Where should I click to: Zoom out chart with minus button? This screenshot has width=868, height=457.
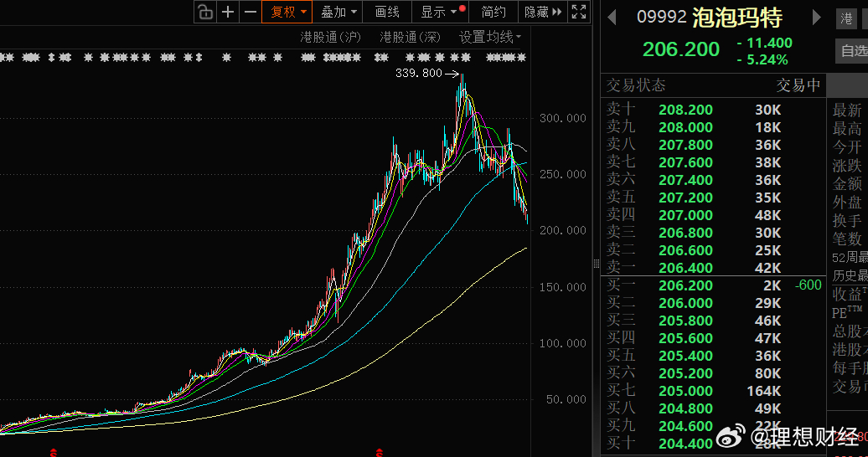(x=251, y=12)
